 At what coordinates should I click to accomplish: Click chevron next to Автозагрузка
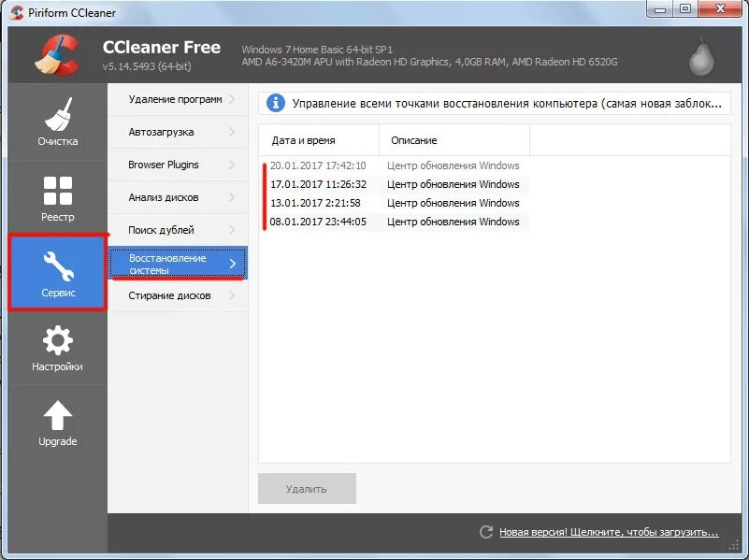(x=232, y=132)
